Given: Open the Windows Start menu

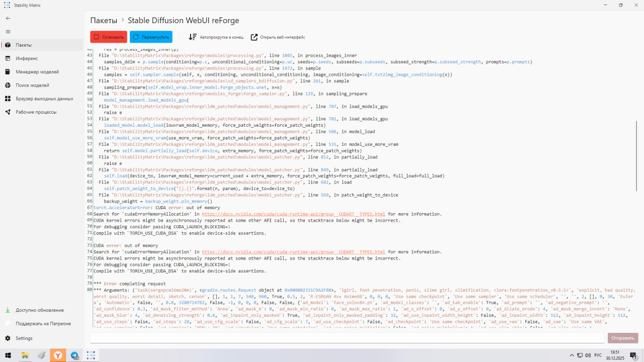Looking at the screenshot, I should (x=8, y=355).
